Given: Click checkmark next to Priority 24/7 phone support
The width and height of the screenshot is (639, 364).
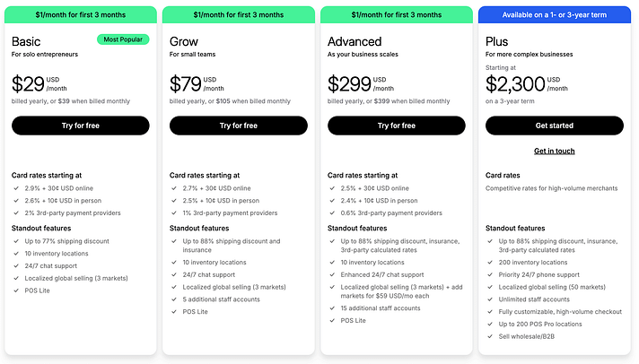Looking at the screenshot, I should tap(490, 274).
